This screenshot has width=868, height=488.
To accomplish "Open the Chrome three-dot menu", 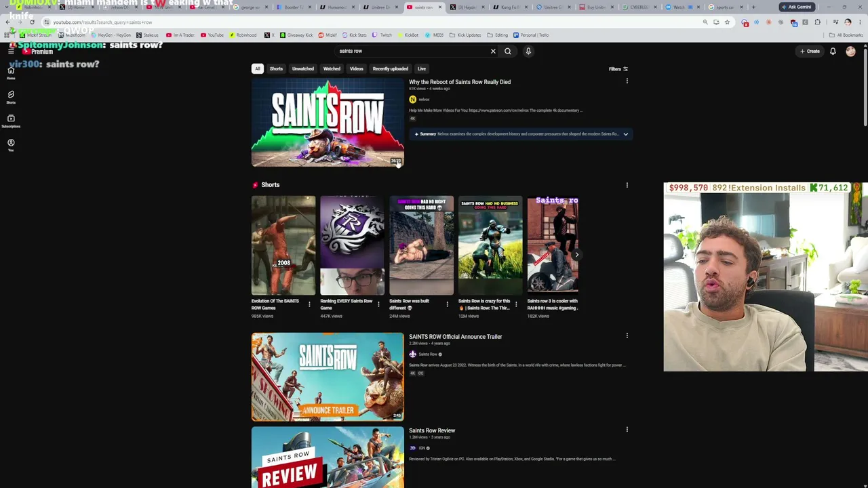I will [x=860, y=22].
